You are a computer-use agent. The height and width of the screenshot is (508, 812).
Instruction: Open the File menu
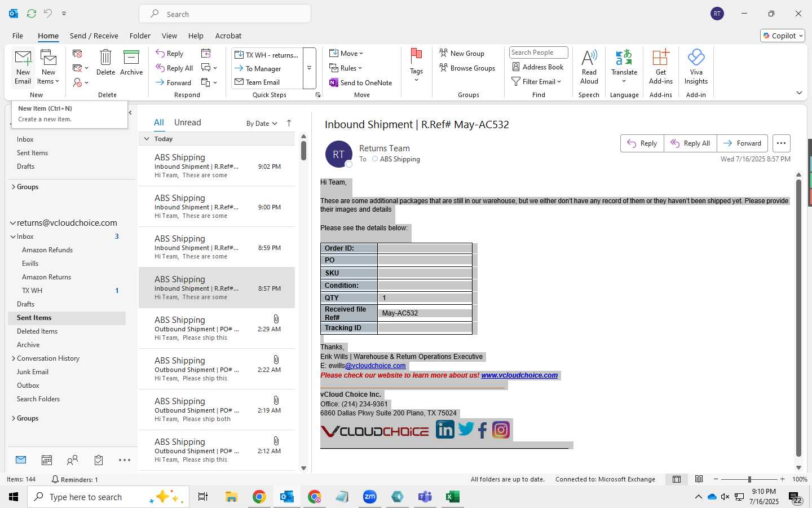click(x=17, y=36)
